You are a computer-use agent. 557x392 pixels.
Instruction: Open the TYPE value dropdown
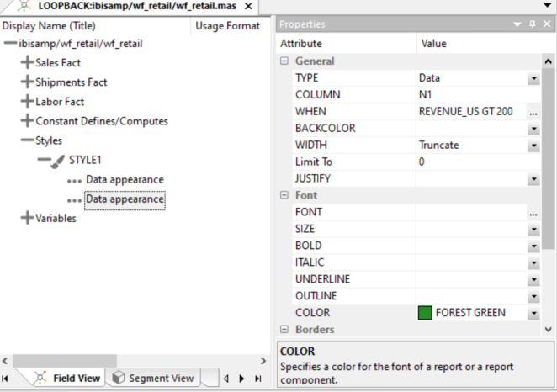coord(533,78)
